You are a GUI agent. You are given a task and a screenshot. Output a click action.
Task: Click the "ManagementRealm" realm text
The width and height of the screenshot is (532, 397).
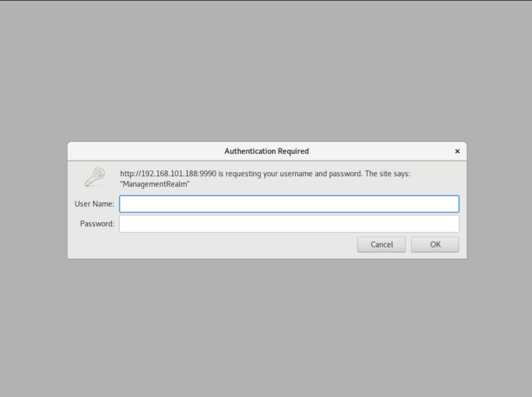[155, 184]
